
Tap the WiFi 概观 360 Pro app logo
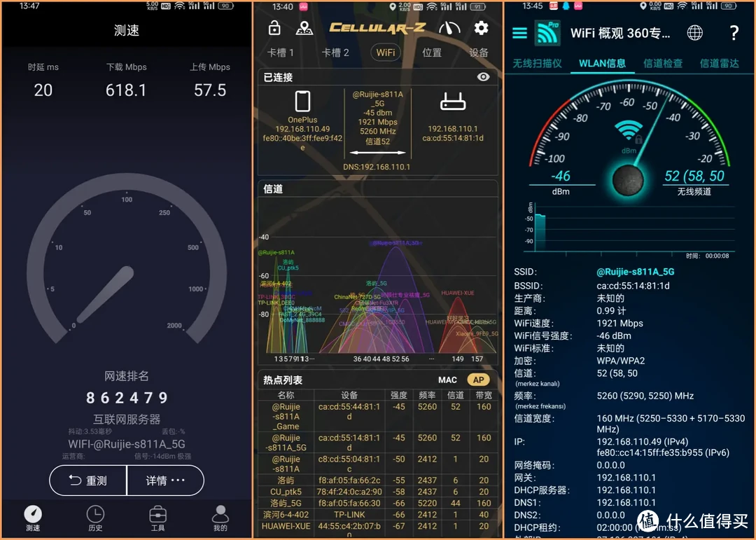[547, 33]
